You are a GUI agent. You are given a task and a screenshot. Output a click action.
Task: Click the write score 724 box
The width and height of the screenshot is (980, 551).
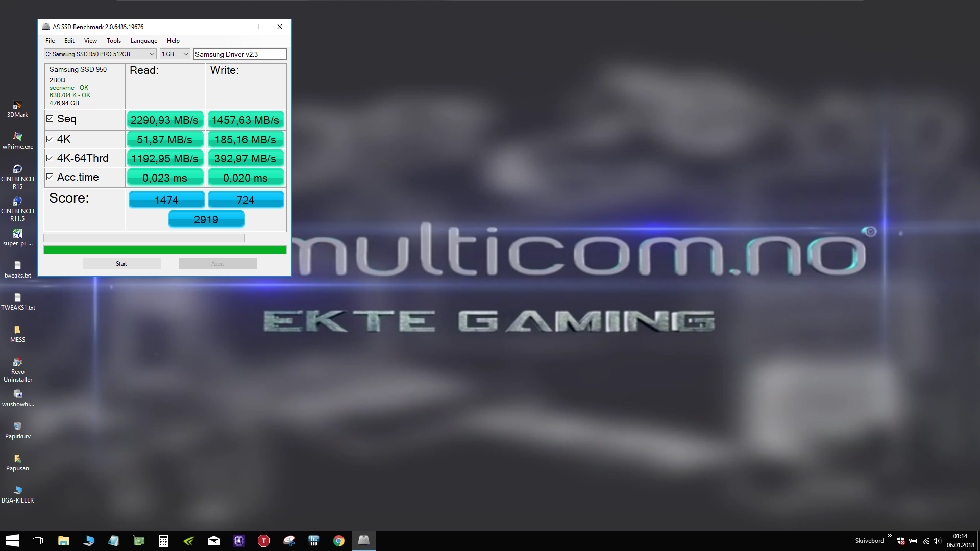click(246, 200)
